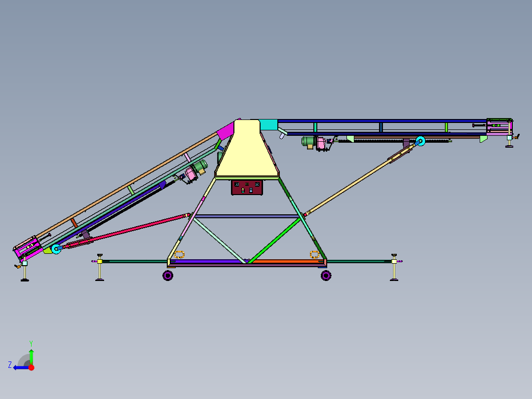Click the red origin ball of triad
The image size is (532, 399).
tap(31, 367)
